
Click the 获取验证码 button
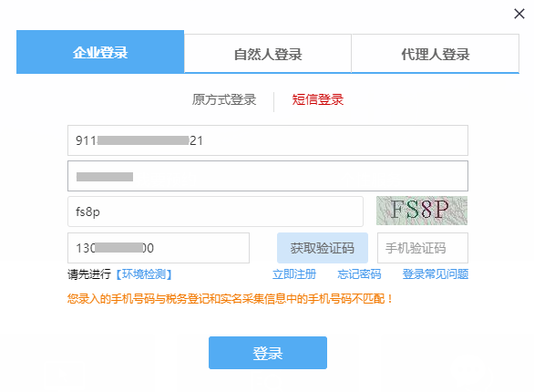[x=323, y=248]
